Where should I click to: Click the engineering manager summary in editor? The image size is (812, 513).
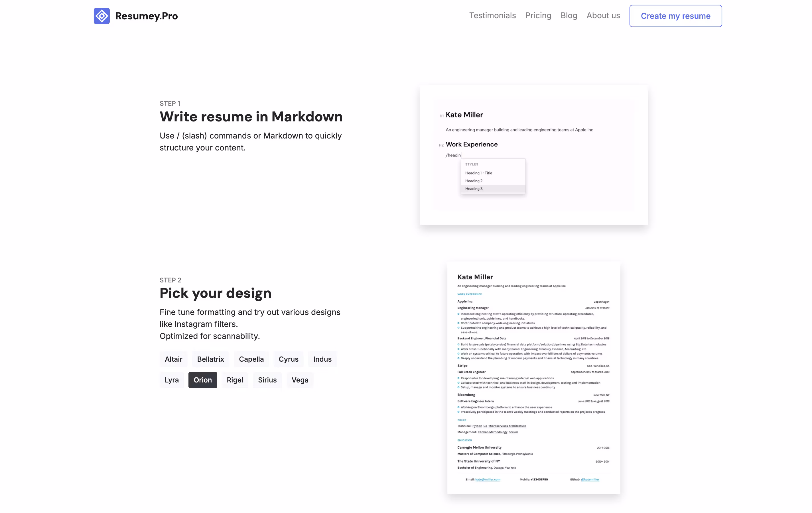point(519,130)
